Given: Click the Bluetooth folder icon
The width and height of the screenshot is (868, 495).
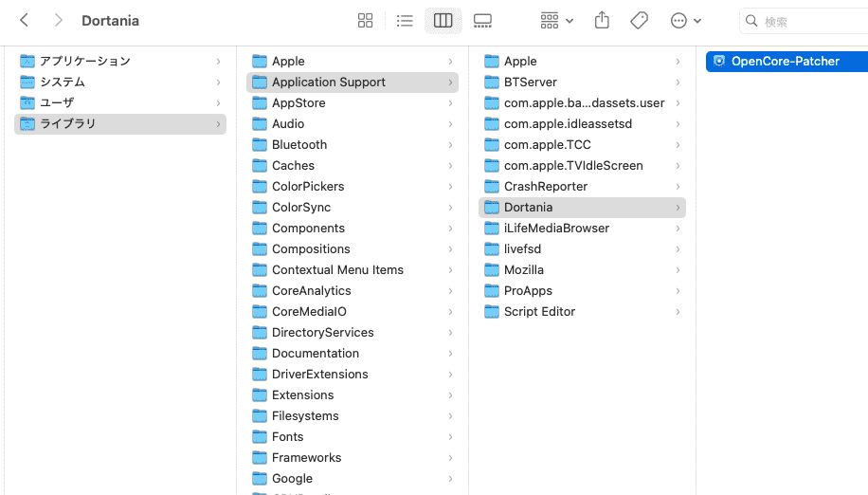Looking at the screenshot, I should tap(259, 144).
